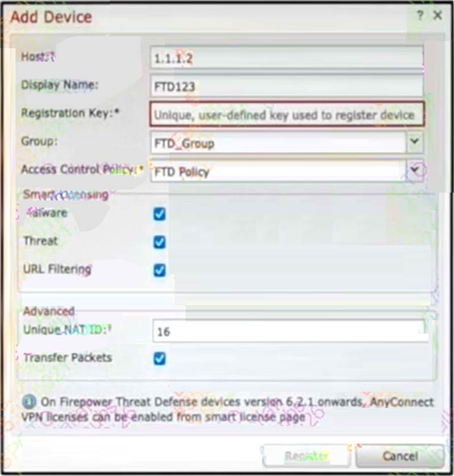
Task: Toggle the Malware license checkbox
Action: click(159, 214)
